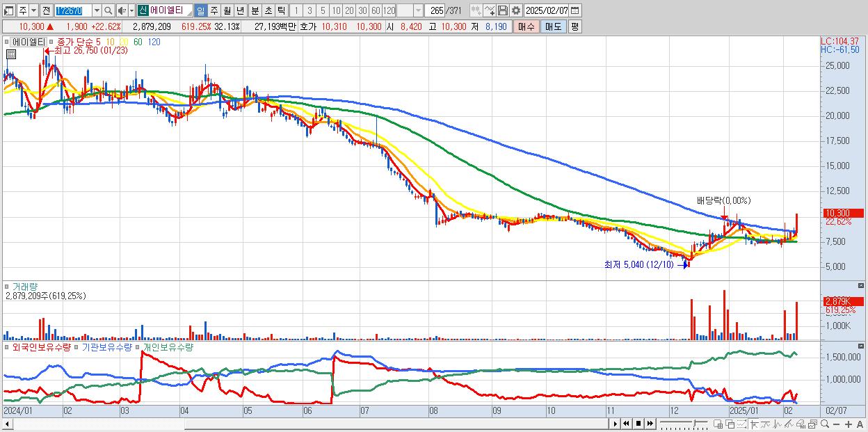
Task: Open the dropdown beside the speaker icon
Action: coord(131,10)
